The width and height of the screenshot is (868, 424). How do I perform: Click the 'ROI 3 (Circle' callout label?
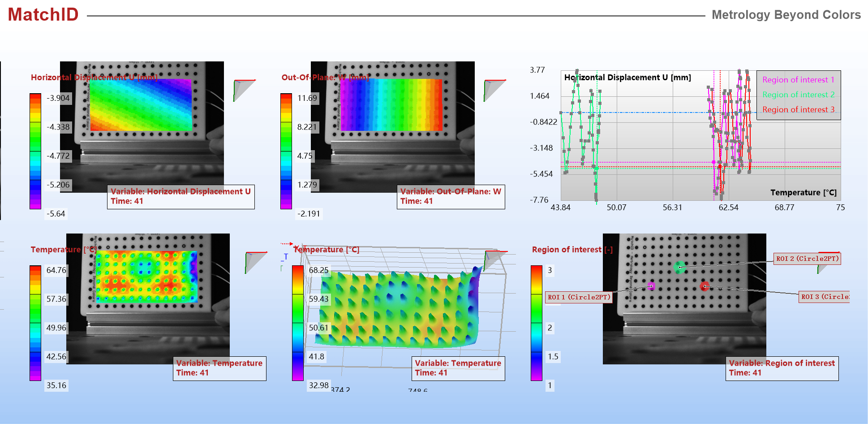point(825,297)
